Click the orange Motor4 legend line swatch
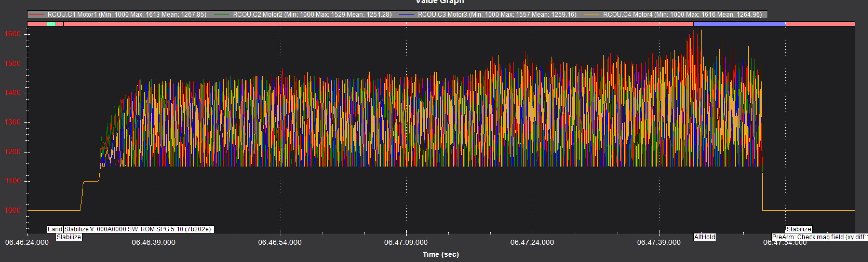This screenshot has height=262, width=868. tap(592, 15)
